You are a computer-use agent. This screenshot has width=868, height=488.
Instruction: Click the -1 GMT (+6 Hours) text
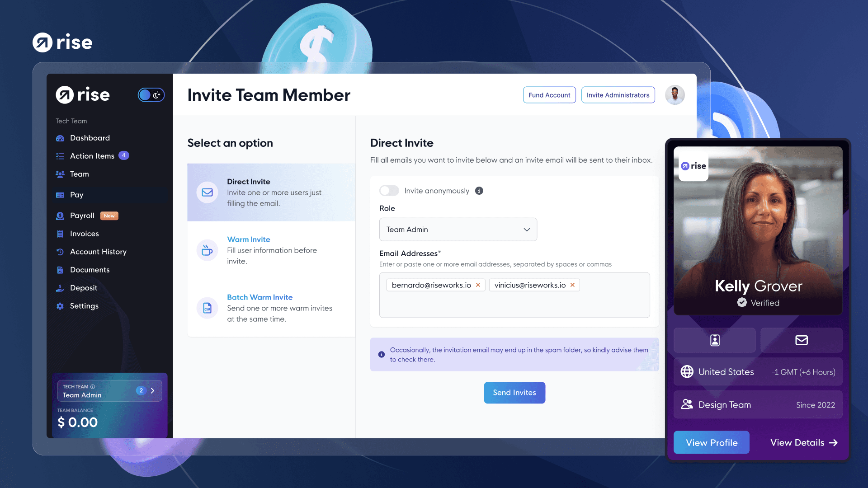pos(803,372)
